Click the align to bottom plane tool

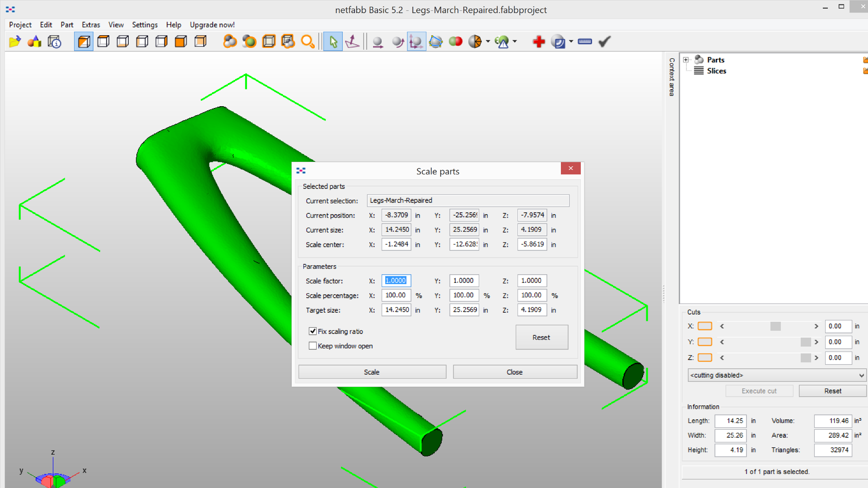[x=352, y=42]
